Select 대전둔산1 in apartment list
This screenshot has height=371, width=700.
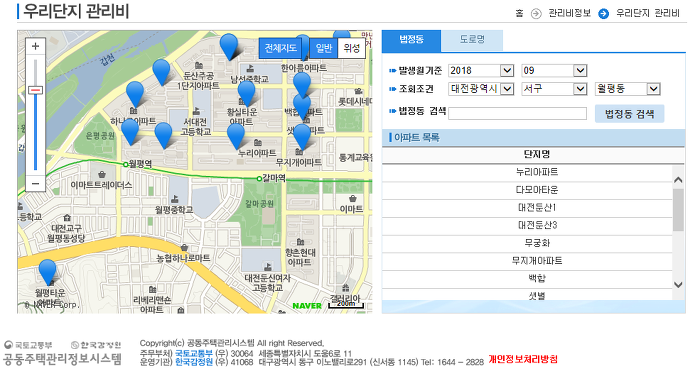(x=528, y=208)
